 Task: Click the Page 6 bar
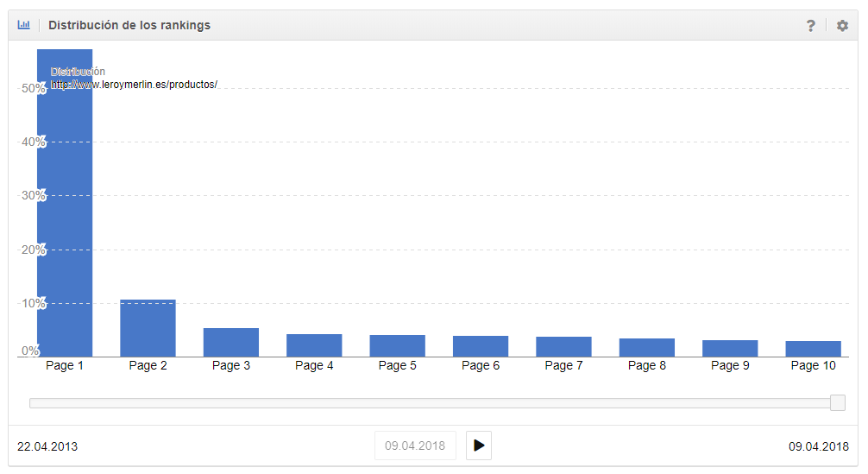(481, 346)
